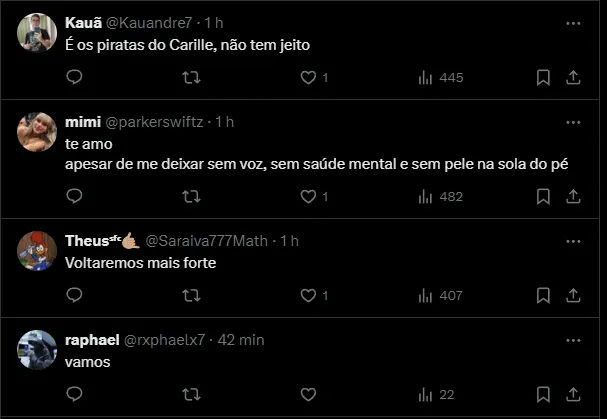This screenshot has height=419, width=607.
Task: Share raphael's tweet
Action: [x=573, y=394]
